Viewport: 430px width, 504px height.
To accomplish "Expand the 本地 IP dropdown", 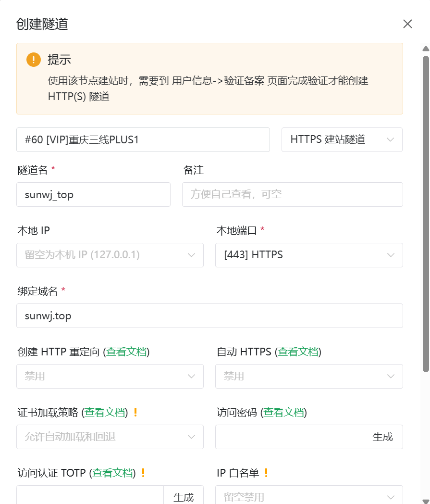I will [x=110, y=255].
